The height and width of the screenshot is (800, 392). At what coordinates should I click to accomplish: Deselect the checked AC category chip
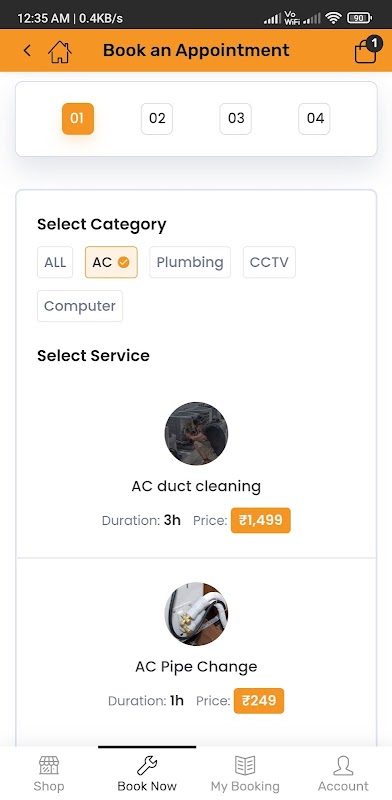(x=111, y=262)
